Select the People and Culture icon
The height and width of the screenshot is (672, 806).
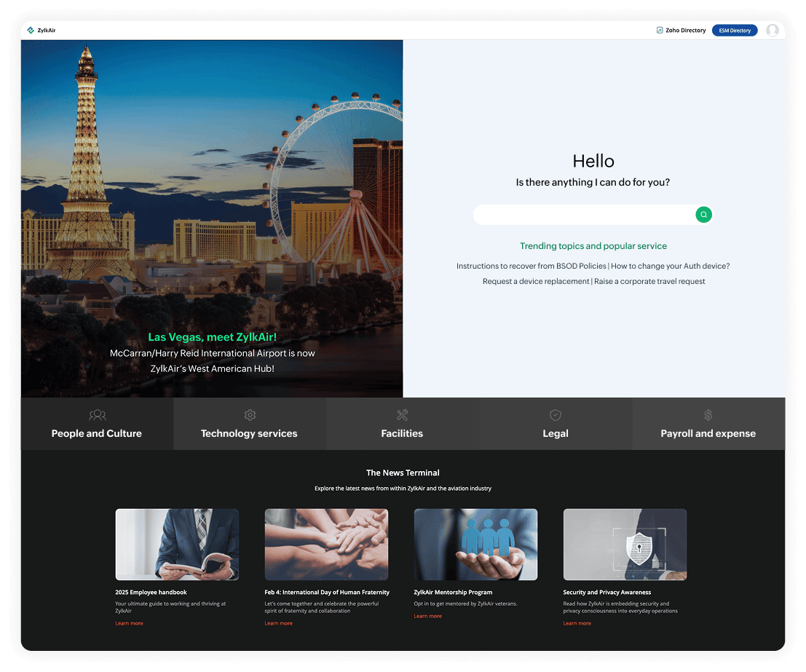click(97, 414)
